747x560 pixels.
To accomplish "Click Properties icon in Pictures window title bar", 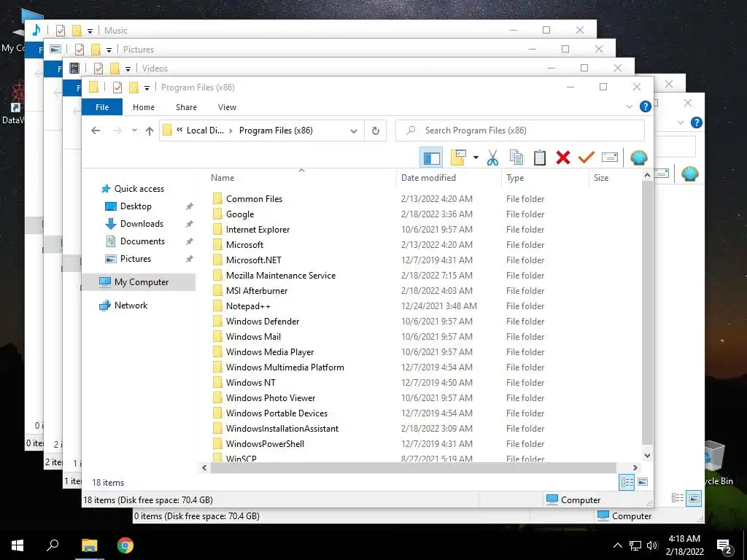I will click(x=79, y=50).
